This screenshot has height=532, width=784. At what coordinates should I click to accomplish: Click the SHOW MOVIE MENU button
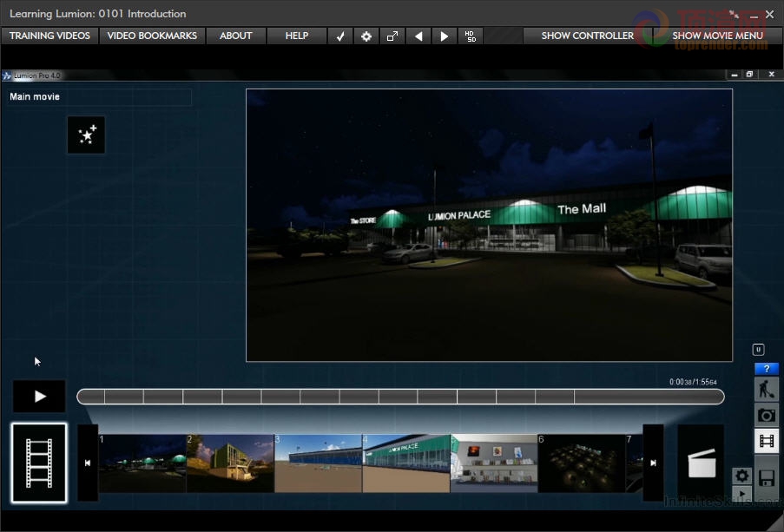click(717, 36)
